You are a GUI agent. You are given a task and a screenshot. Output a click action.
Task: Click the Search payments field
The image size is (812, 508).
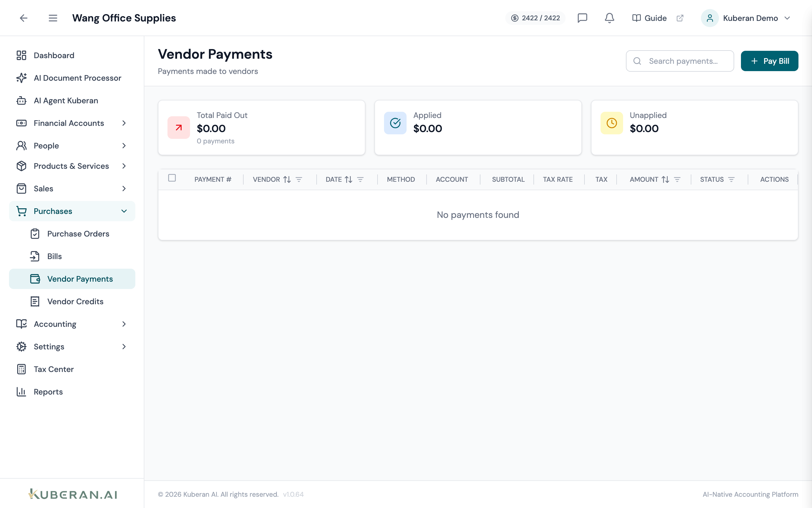pos(680,61)
